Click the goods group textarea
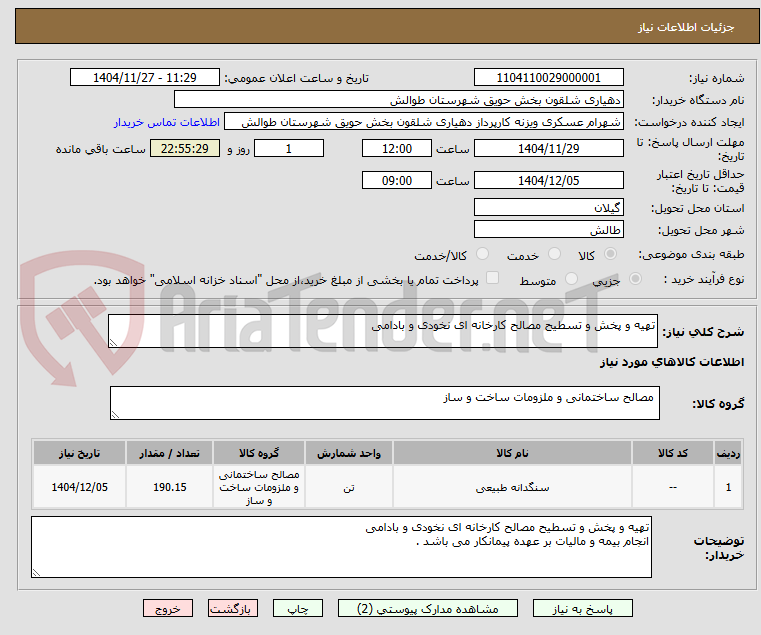The height and width of the screenshot is (635, 761). pyautogui.click(x=385, y=403)
